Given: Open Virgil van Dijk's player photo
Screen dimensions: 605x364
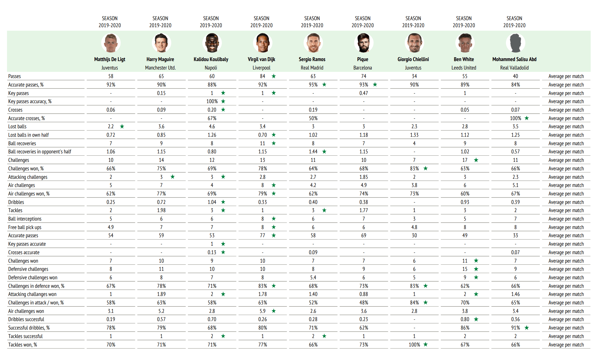Looking at the screenshot, I should click(x=262, y=43).
